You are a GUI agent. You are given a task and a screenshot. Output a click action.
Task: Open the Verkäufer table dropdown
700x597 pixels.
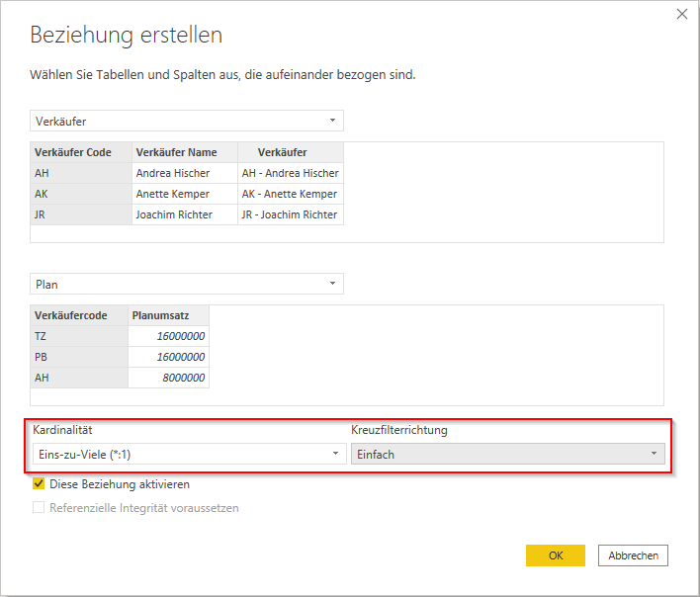(x=187, y=121)
